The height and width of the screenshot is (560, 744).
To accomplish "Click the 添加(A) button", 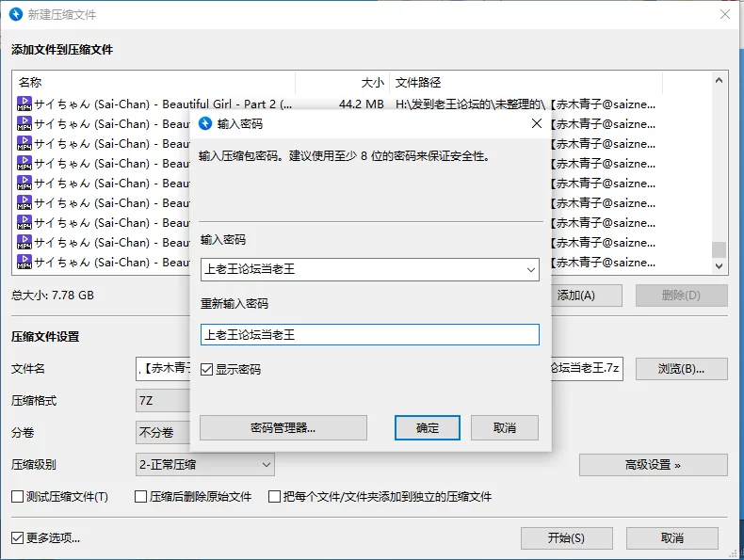I will click(x=587, y=296).
